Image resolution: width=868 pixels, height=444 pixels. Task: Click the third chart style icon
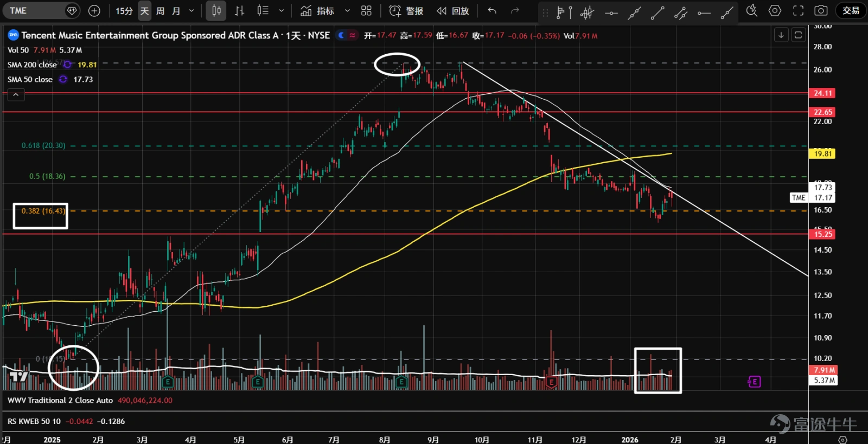pyautogui.click(x=263, y=11)
